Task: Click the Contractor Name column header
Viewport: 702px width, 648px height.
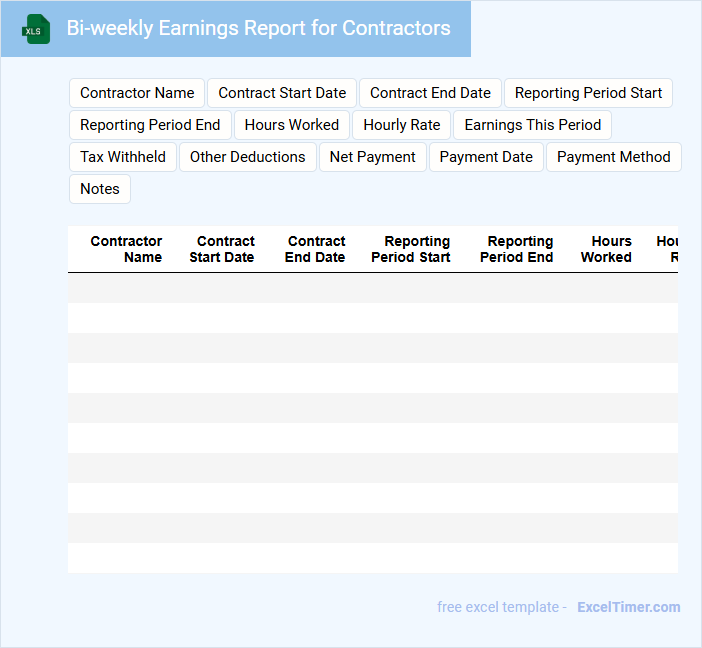Action: (x=126, y=249)
